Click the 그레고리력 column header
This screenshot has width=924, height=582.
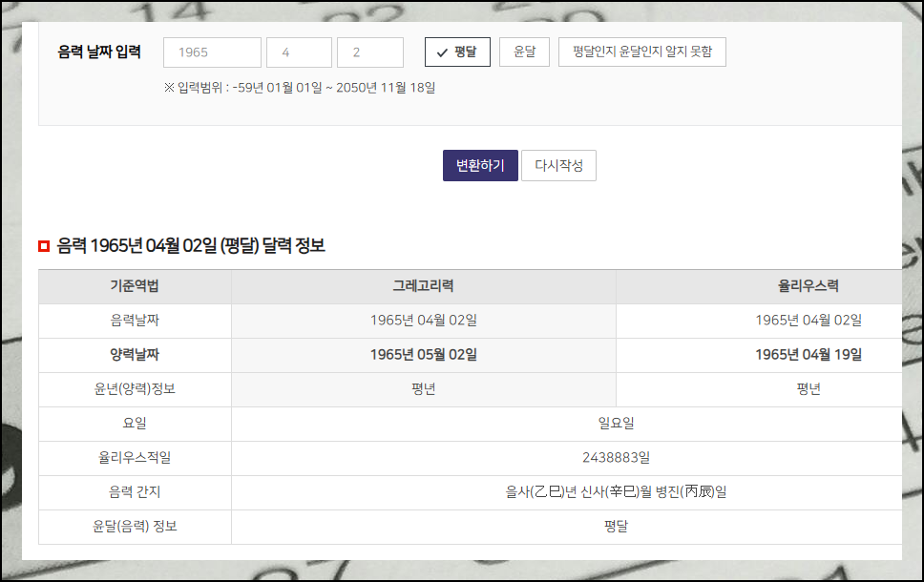[423, 286]
